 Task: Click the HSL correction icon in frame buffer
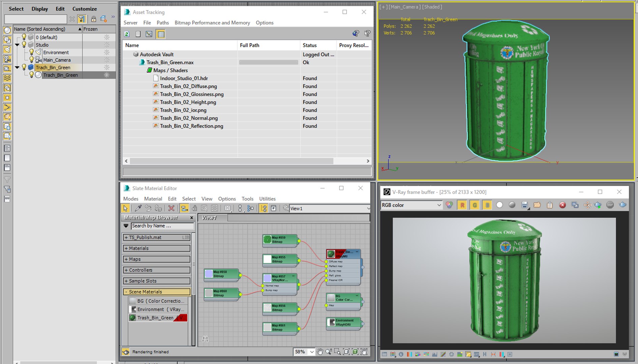point(417,354)
